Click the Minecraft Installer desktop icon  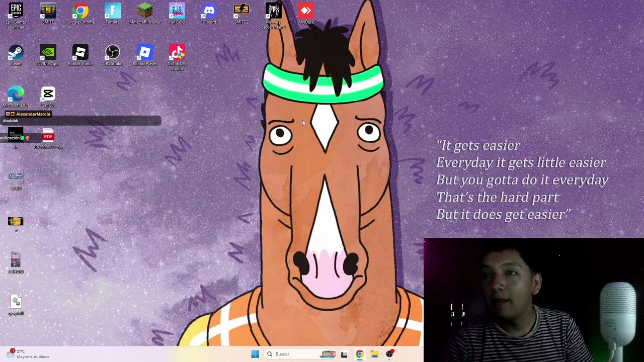tap(145, 14)
